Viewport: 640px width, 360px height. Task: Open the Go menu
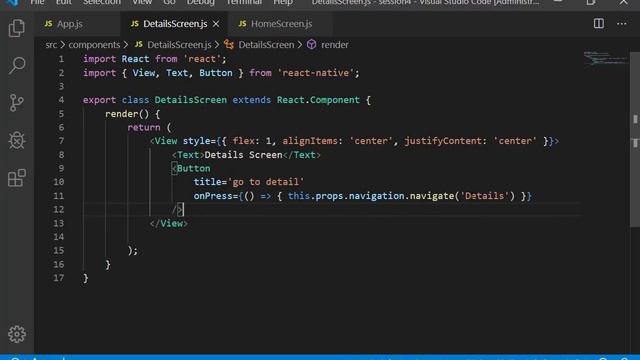(169, 2)
